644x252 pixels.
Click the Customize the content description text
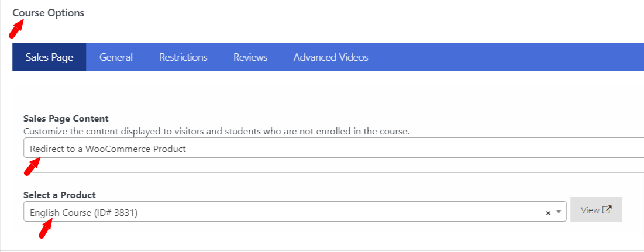216,132
